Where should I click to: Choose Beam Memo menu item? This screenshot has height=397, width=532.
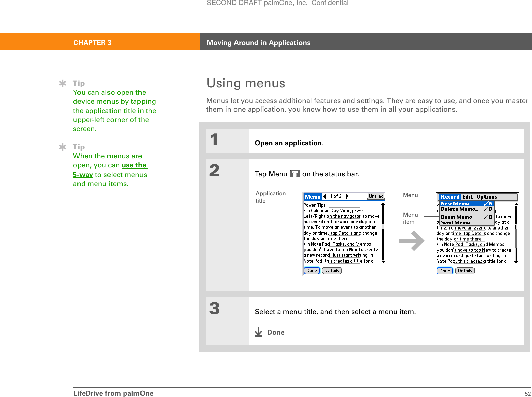pos(467,217)
